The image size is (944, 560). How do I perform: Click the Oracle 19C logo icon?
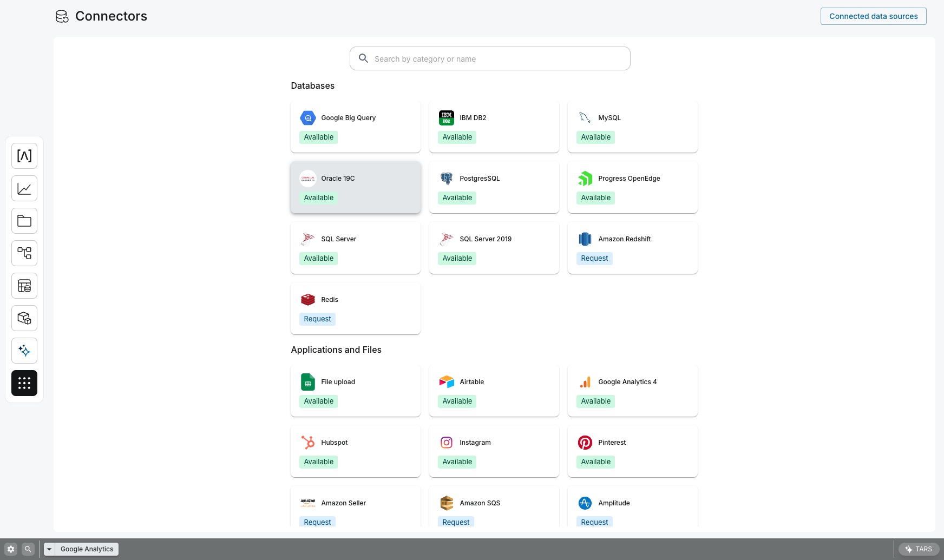tap(308, 179)
